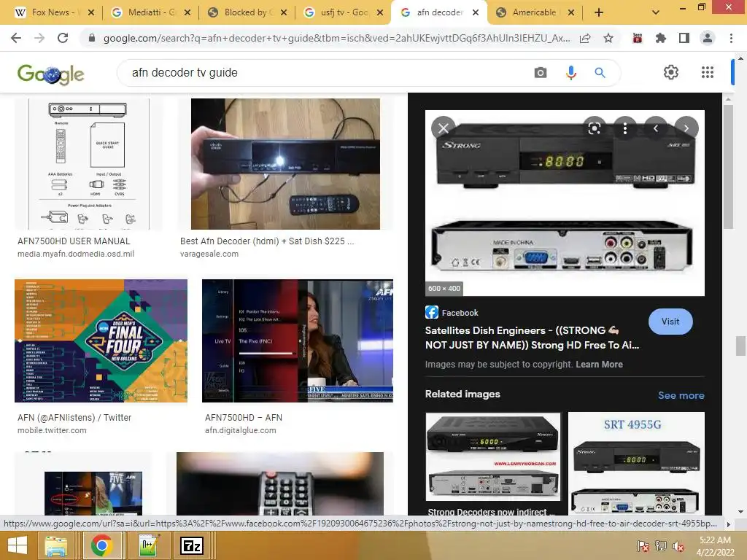
Task: Show the previous image in preview
Action: 656,128
